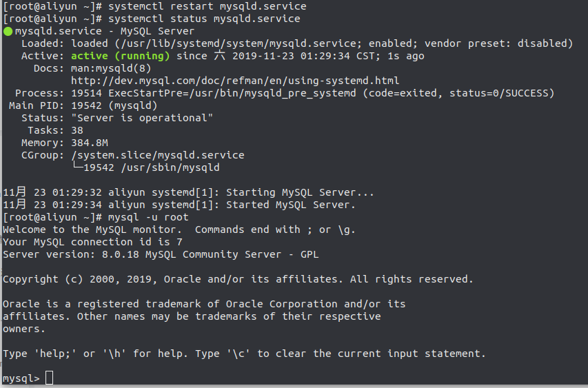Viewport: 588px width, 388px height.
Task: Click the "Starting MySQL Server..." log entry
Action: (188, 192)
